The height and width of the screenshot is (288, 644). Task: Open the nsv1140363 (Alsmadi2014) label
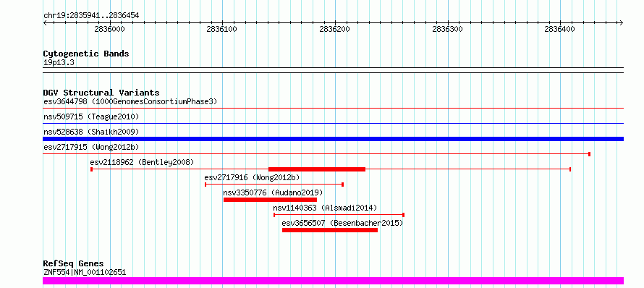325,208
